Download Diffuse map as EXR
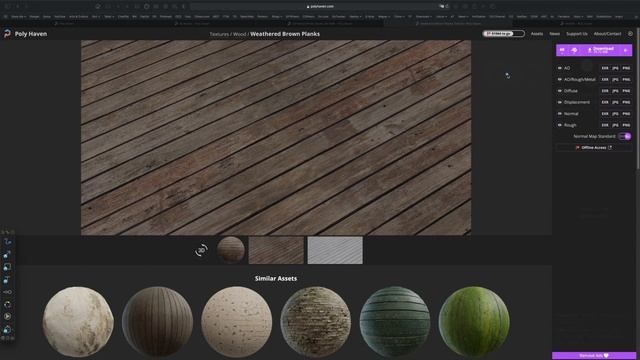Image resolution: width=640 pixels, height=360 pixels. [604, 91]
